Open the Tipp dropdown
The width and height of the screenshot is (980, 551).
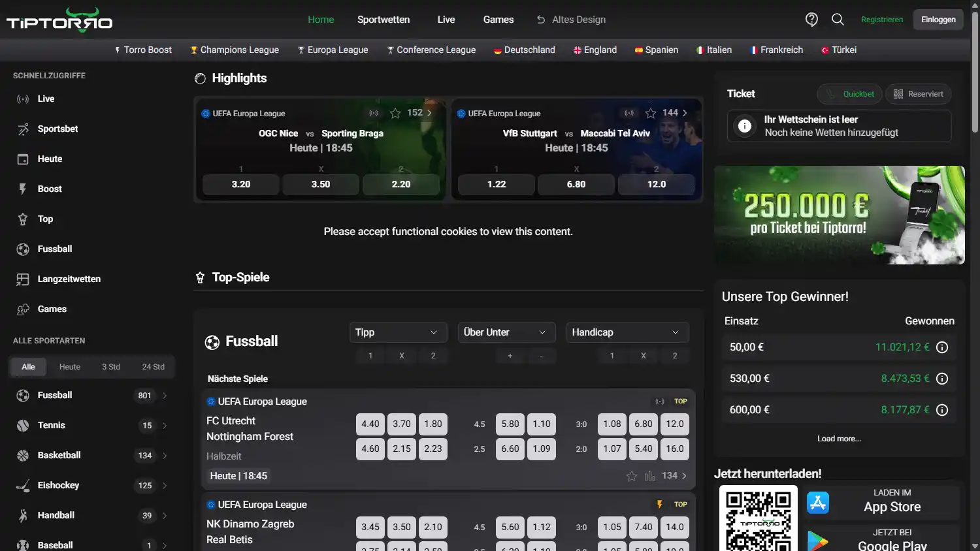pyautogui.click(x=398, y=332)
